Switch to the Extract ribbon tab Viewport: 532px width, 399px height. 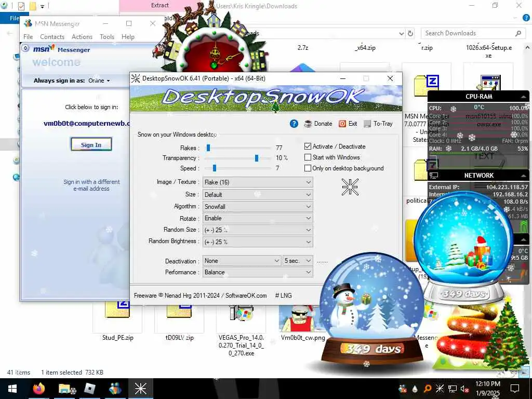coord(160,5)
